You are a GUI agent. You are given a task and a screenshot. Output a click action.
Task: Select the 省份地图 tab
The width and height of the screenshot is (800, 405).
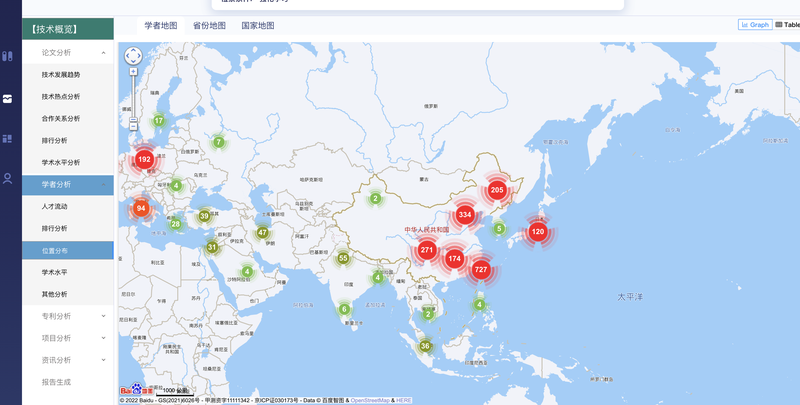pyautogui.click(x=209, y=26)
